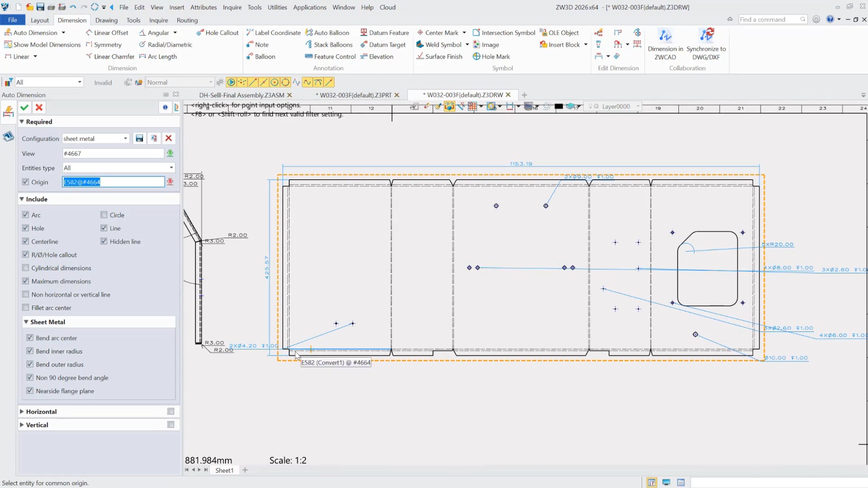The height and width of the screenshot is (488, 868).
Task: Click the Hole Mark tool
Action: (x=491, y=56)
